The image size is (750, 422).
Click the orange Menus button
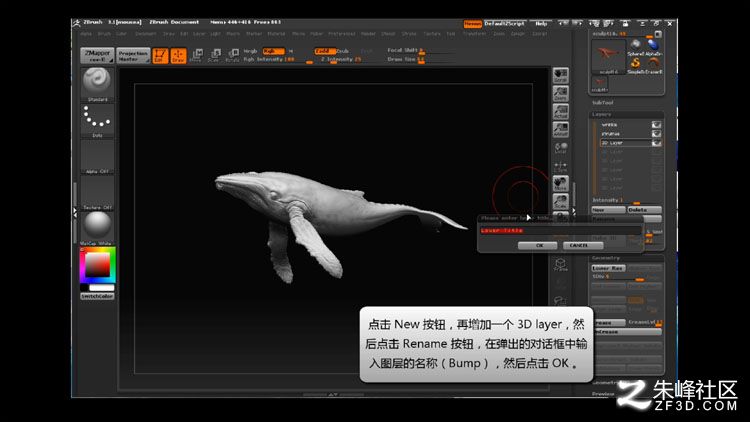(473, 23)
